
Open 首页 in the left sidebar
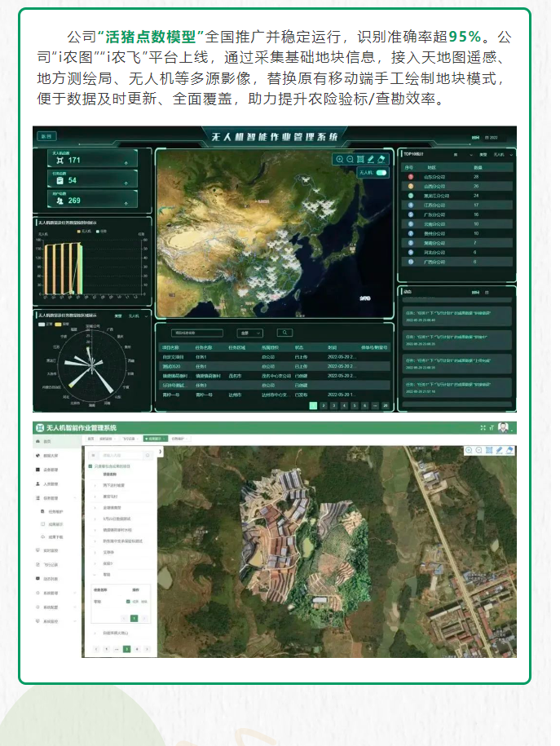point(47,441)
